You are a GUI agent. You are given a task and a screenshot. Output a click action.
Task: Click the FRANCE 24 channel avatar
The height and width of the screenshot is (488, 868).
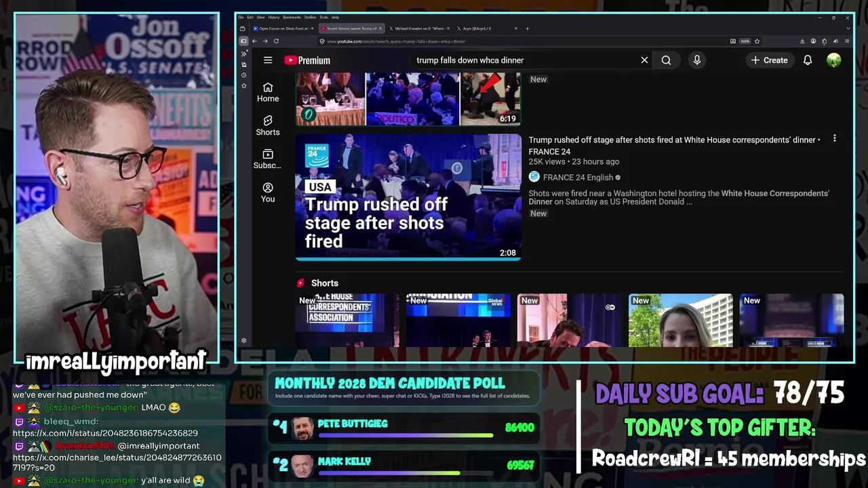pyautogui.click(x=534, y=177)
